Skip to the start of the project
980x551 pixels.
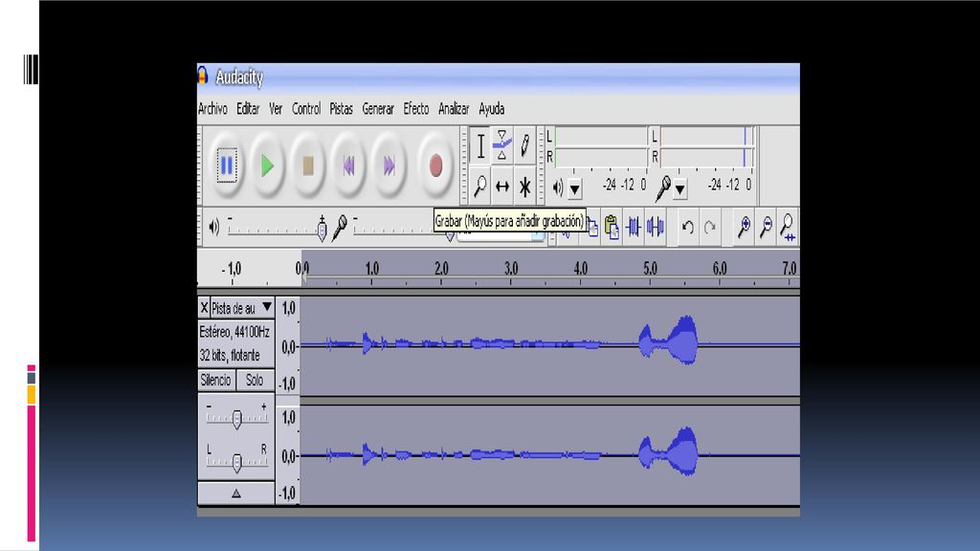(x=348, y=165)
